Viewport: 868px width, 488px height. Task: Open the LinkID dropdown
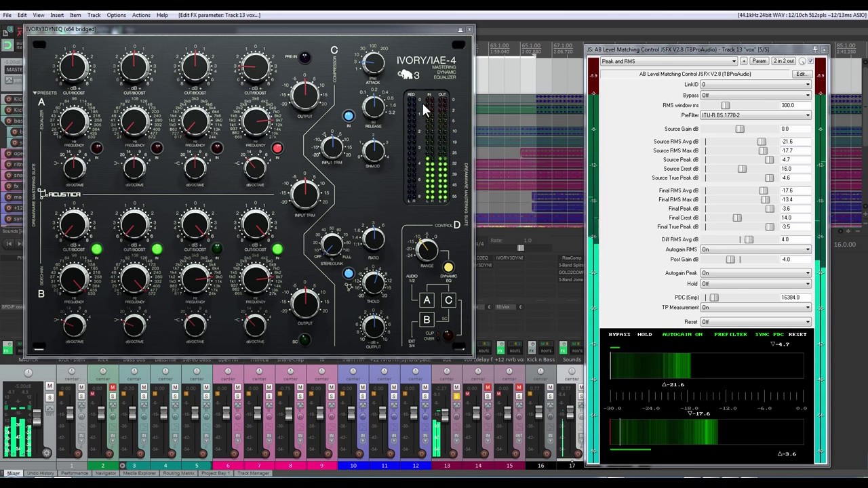pos(755,85)
